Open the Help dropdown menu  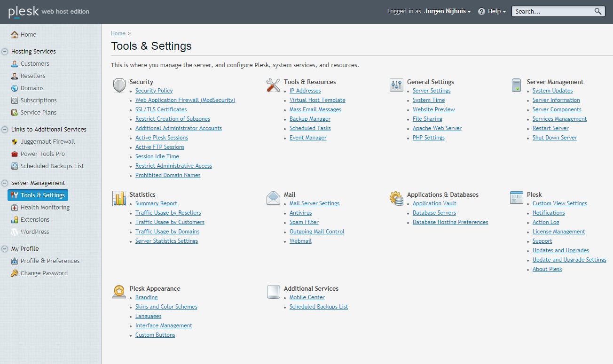click(492, 11)
